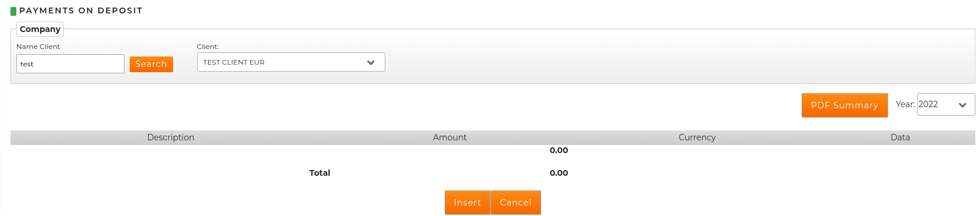Click the Year label text
Screen dimensions: 980x216
pyautogui.click(x=905, y=104)
